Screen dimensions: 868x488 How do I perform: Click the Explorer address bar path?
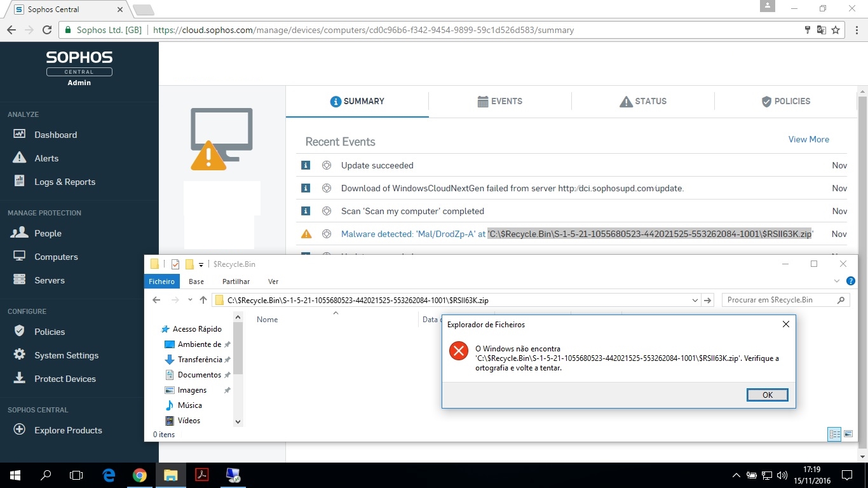click(358, 301)
